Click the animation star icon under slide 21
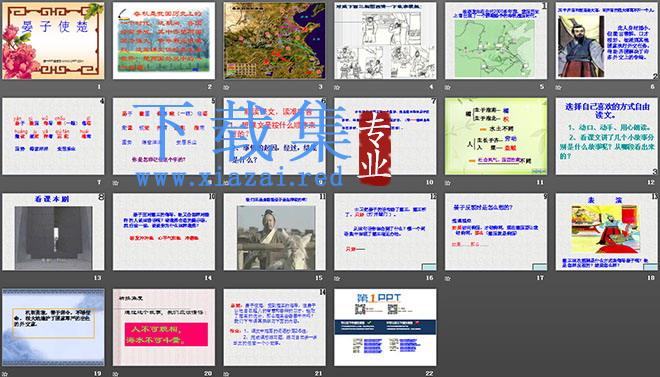This screenshot has width=660, height=377. tap(226, 374)
